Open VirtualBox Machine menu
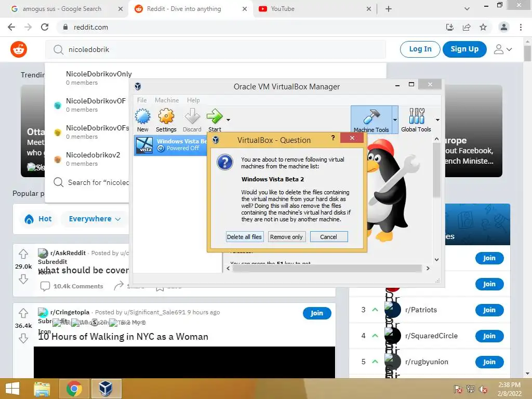This screenshot has width=532, height=399. (x=167, y=100)
